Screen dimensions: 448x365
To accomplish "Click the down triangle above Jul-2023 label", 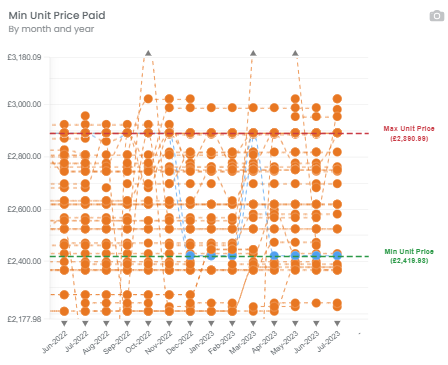I will 337,323.
